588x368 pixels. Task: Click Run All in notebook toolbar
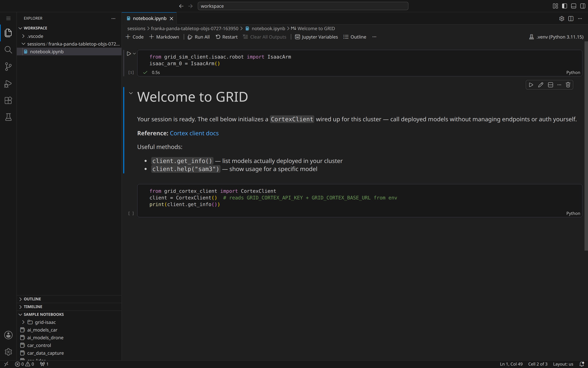[x=198, y=37]
